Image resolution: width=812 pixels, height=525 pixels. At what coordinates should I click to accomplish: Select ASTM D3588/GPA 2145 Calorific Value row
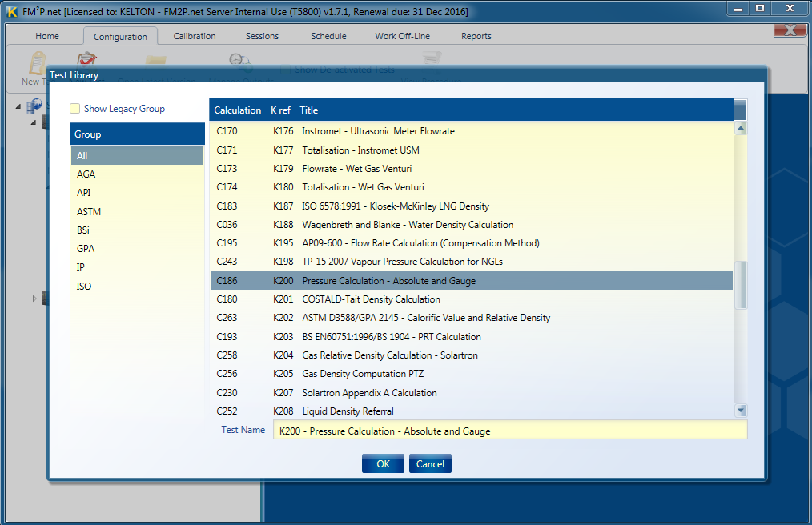[x=472, y=318]
